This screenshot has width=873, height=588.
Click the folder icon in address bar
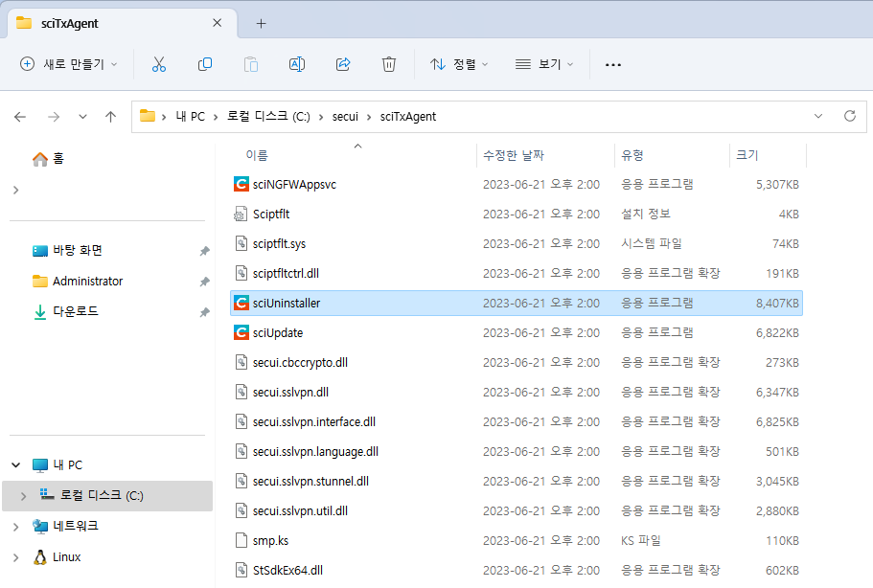(x=147, y=116)
